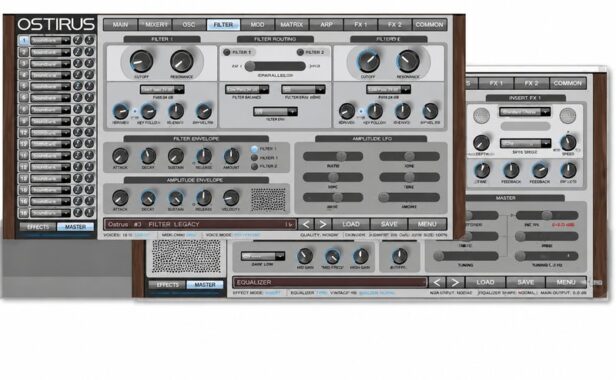Click EFFECTS button below front parts list
Screen dimensions: 616x380
point(38,227)
